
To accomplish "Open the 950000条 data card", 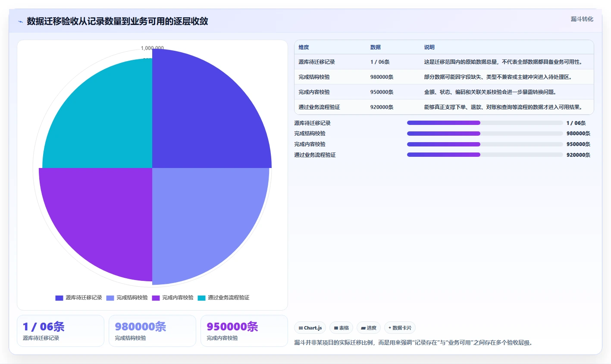I will pyautogui.click(x=244, y=331).
